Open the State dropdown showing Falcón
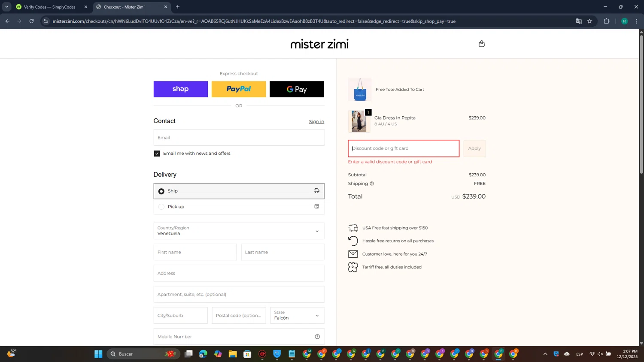 tap(297, 315)
